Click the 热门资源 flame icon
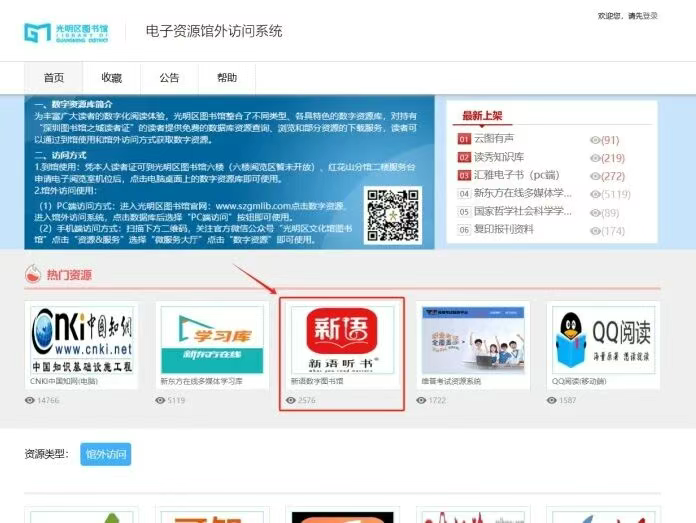 32,275
